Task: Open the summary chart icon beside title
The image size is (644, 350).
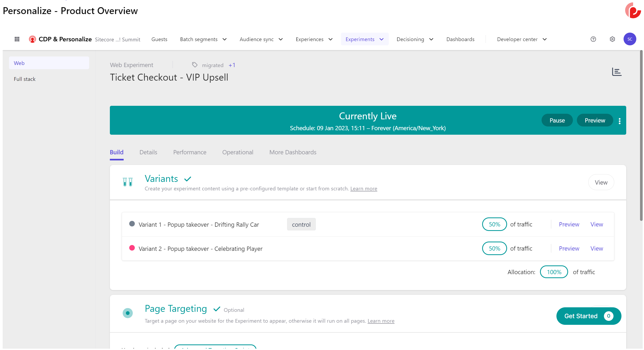Action: point(616,72)
